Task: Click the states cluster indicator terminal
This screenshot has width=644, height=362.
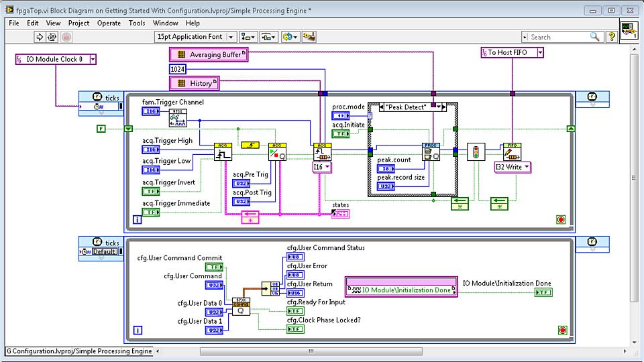Action: pyautogui.click(x=341, y=213)
